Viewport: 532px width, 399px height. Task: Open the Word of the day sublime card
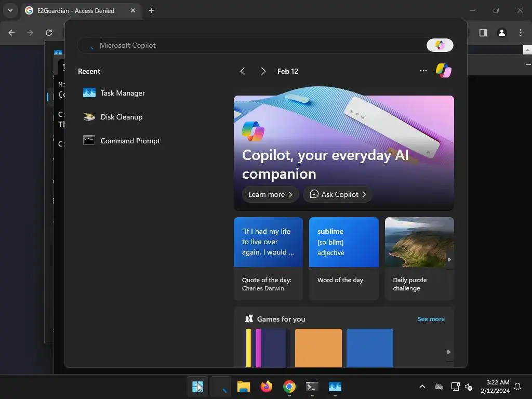(x=344, y=259)
